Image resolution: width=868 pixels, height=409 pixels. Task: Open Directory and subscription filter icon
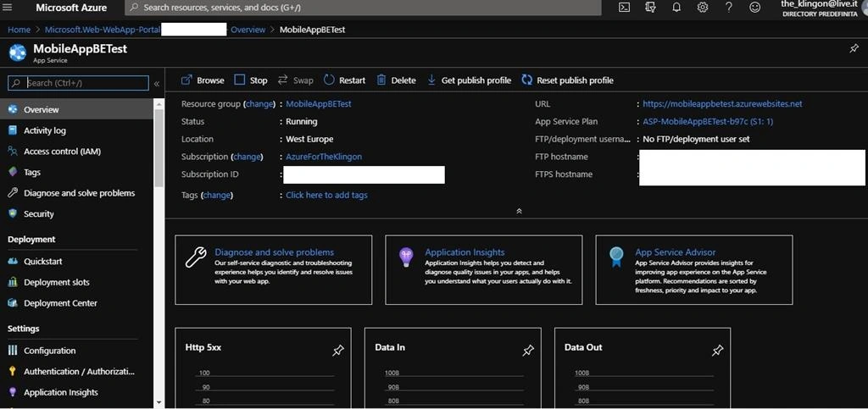point(650,7)
